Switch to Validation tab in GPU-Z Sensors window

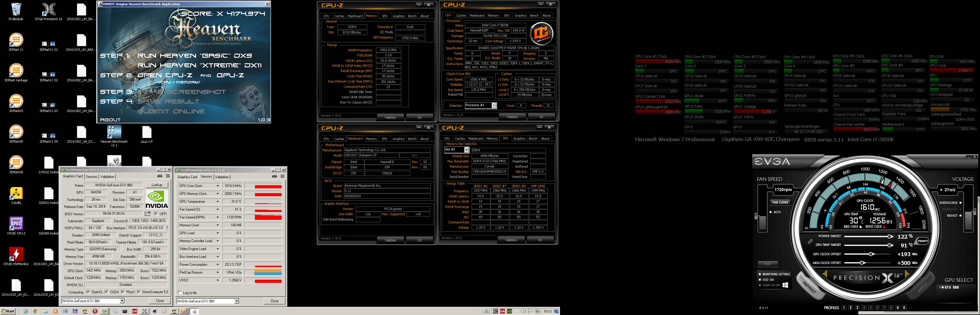(x=222, y=176)
